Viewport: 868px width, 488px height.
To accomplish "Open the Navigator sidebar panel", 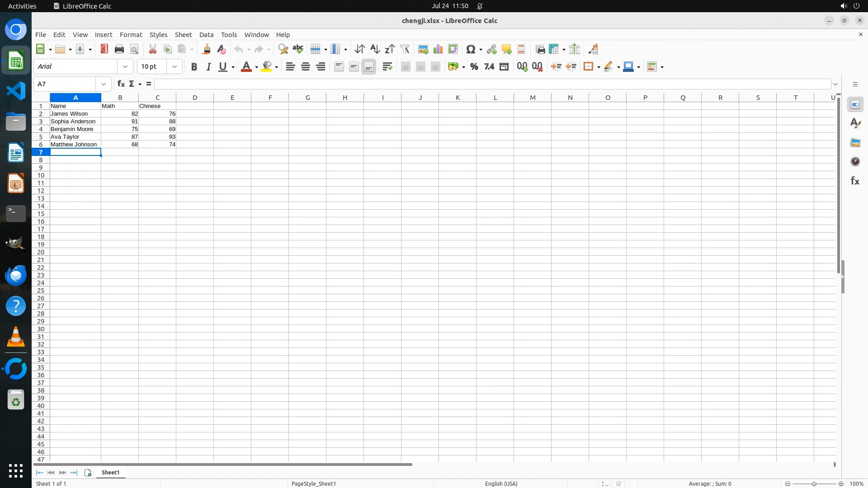I will 855,162.
